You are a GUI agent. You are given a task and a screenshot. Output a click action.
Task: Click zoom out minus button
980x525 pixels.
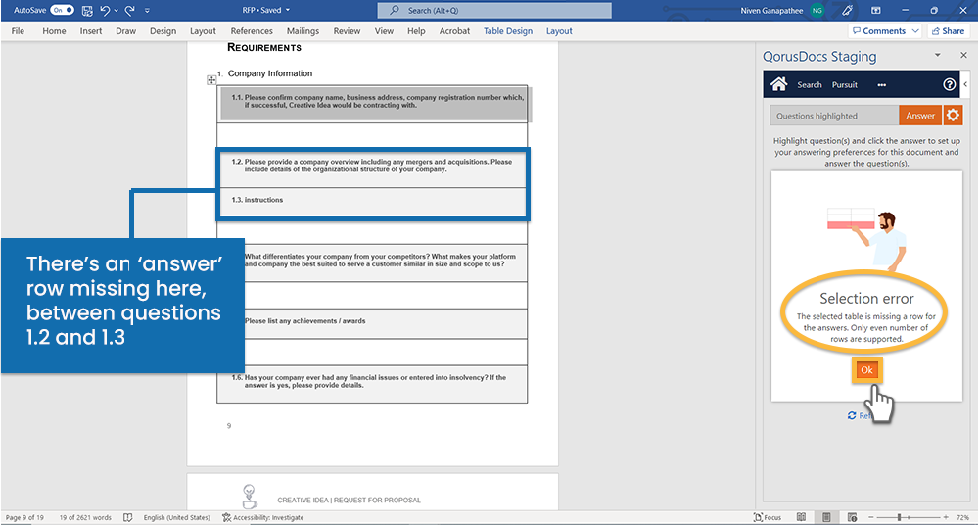coord(869,517)
